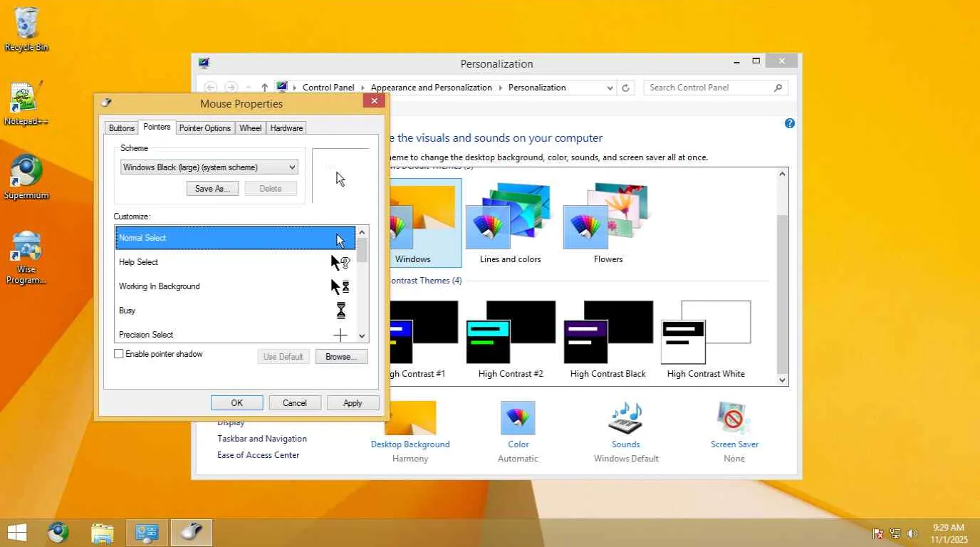Switch to the Buttons tab
This screenshot has width=980, height=547.
[122, 128]
